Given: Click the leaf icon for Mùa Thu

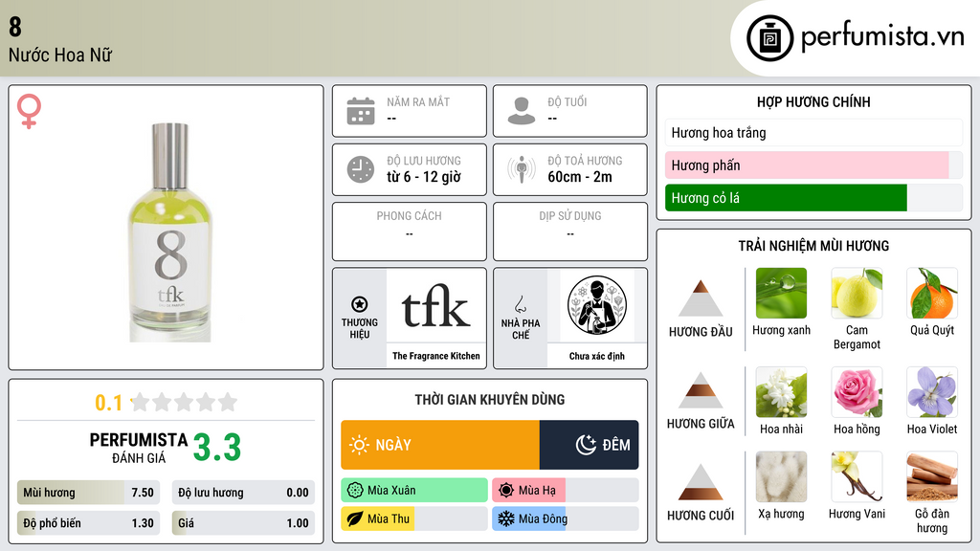Looking at the screenshot, I should coord(355,518).
